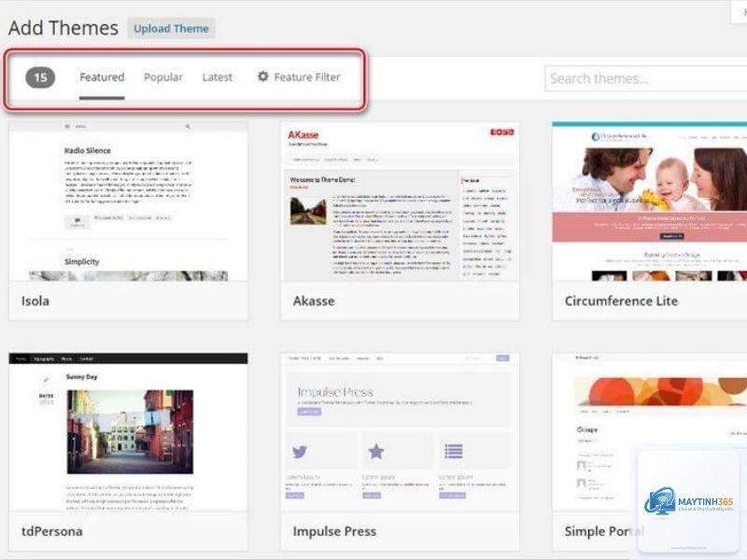Viewport: 747px width, 560px height.
Task: Open the Featured themes tab
Action: [x=102, y=77]
